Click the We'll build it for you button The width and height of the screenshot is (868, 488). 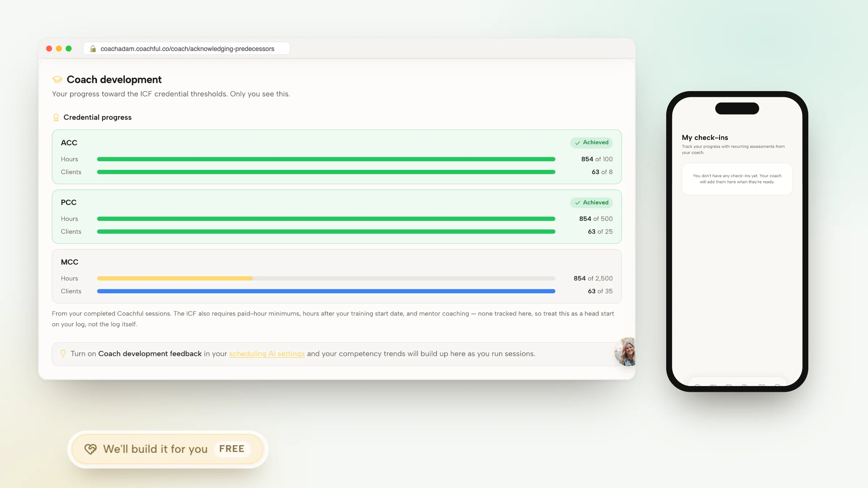(x=167, y=449)
